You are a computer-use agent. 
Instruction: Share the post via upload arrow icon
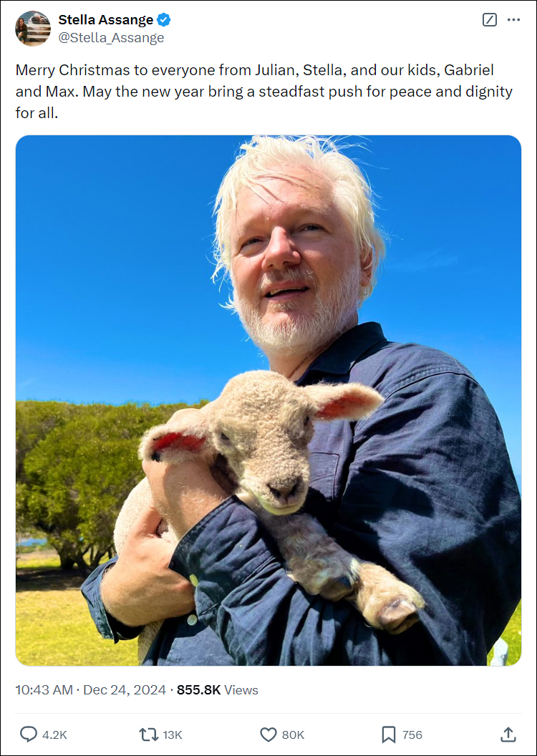pyautogui.click(x=508, y=735)
